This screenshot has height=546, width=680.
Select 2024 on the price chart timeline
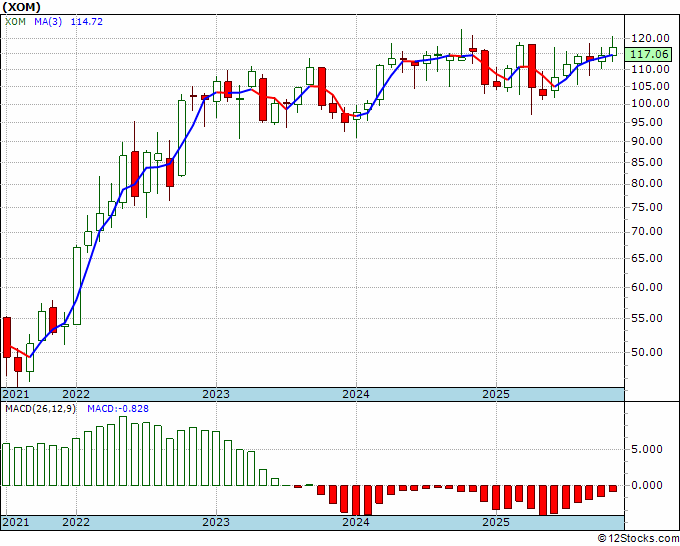coord(356,394)
